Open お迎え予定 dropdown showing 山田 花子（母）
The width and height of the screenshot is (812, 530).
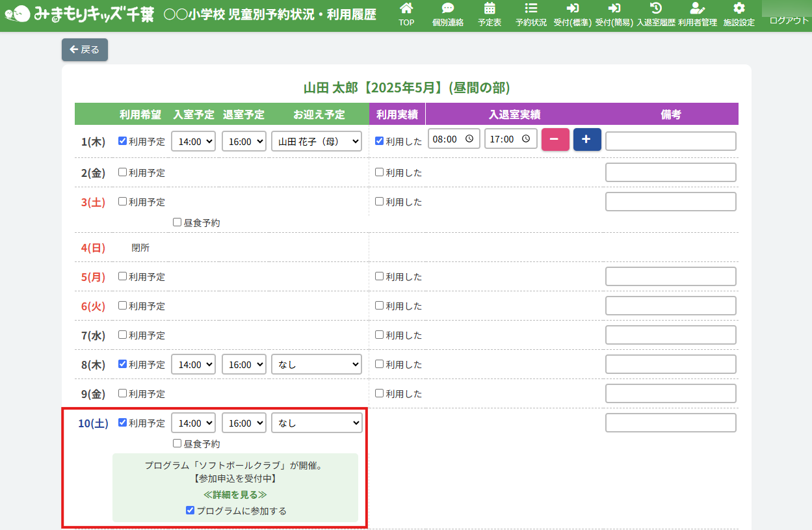pyautogui.click(x=317, y=141)
